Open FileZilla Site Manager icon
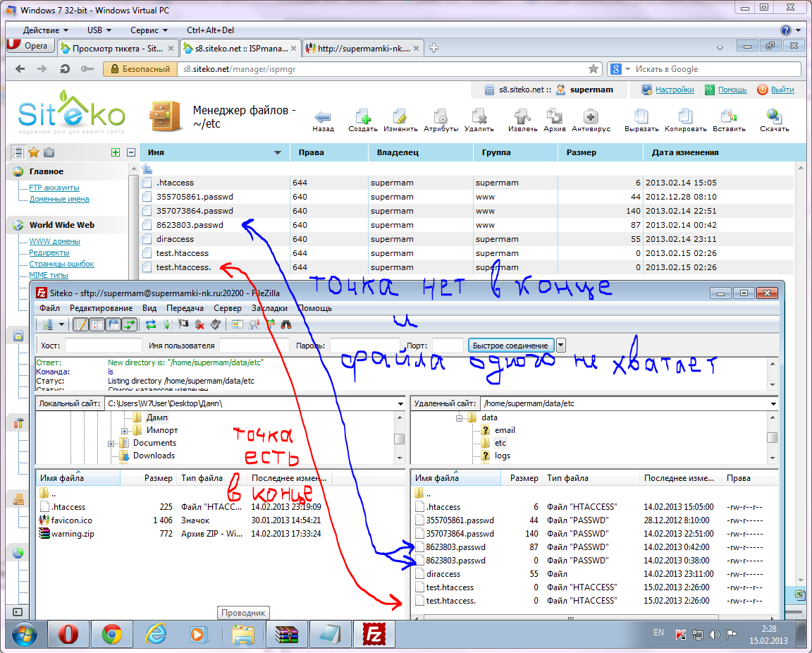This screenshot has height=653, width=812. coord(48,324)
